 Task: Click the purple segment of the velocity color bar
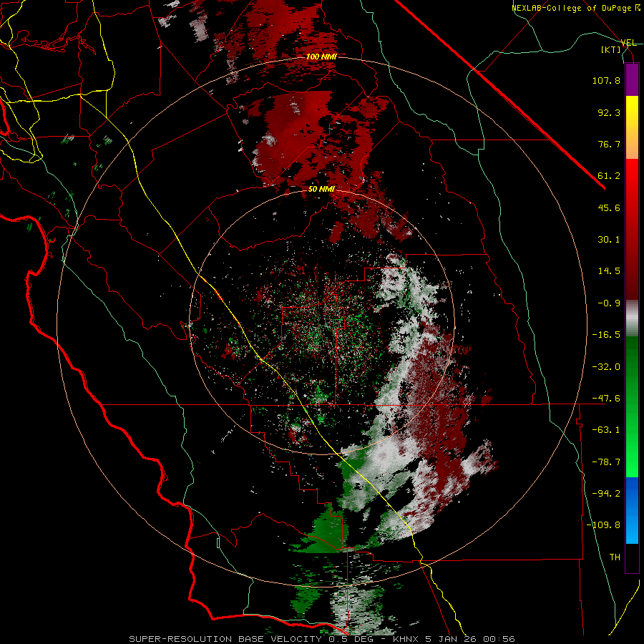point(632,79)
